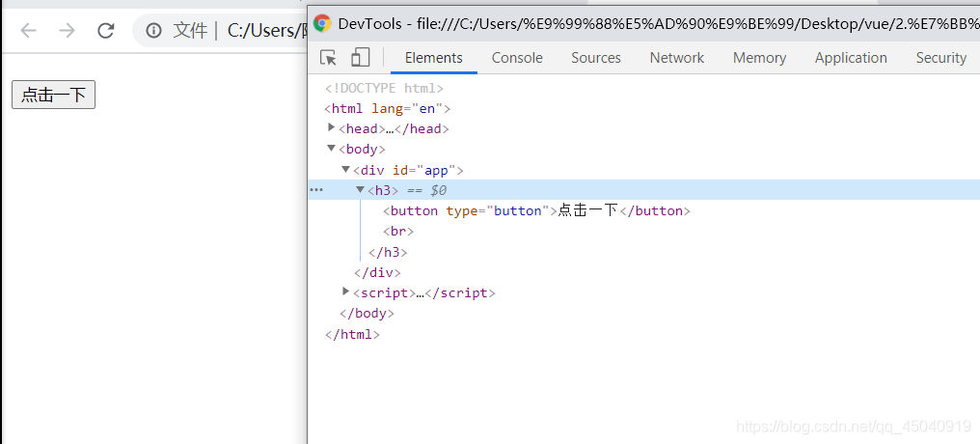Open the Security tab
Image resolution: width=980 pixels, height=444 pixels.
pyautogui.click(x=940, y=58)
